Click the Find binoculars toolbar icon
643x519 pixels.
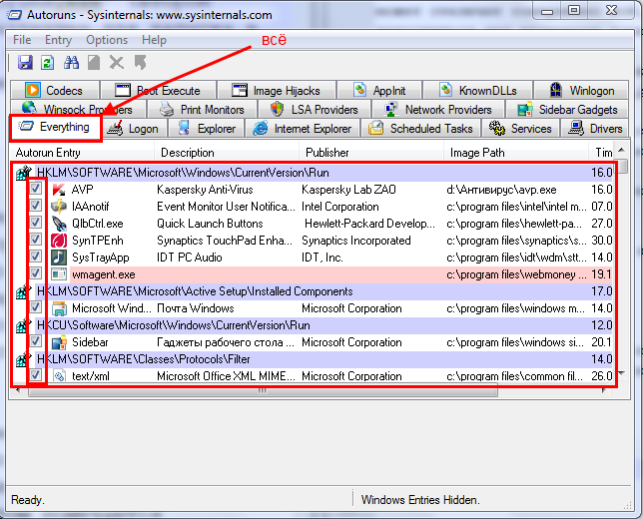pos(71,62)
